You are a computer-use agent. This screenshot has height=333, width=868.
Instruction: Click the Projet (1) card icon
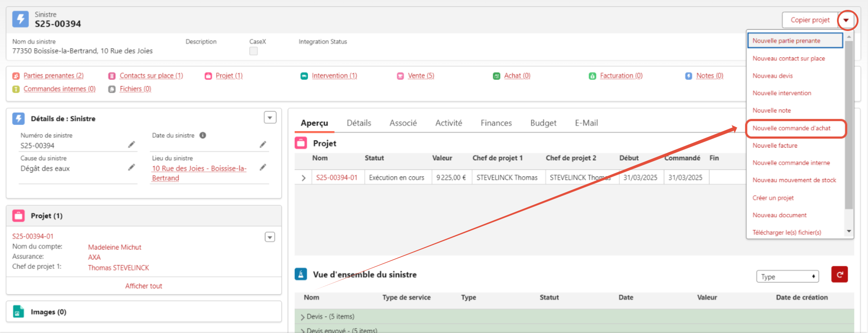pos(19,216)
